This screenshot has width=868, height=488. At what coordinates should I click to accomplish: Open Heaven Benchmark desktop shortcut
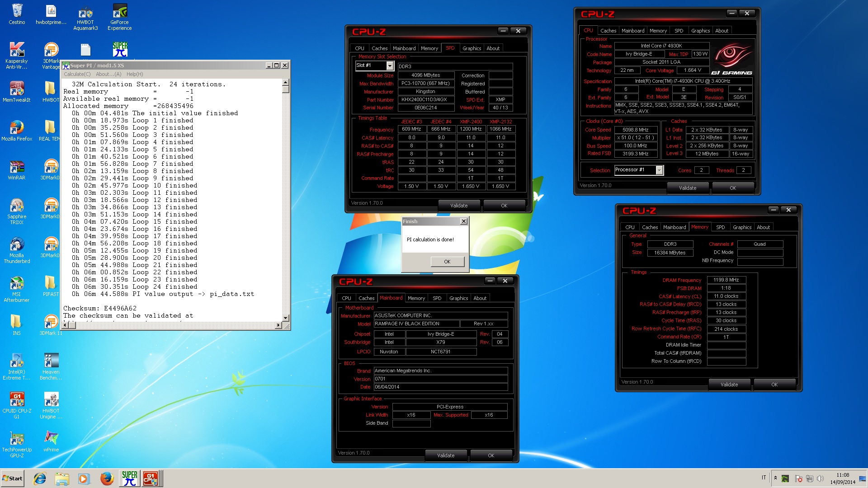[51, 366]
